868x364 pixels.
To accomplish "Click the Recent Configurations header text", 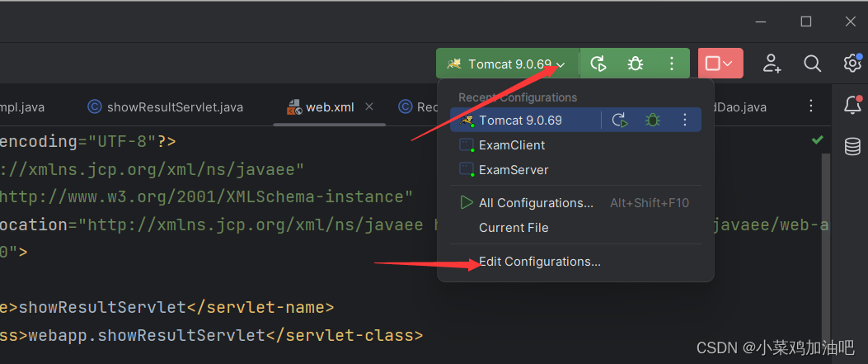I will tap(518, 97).
